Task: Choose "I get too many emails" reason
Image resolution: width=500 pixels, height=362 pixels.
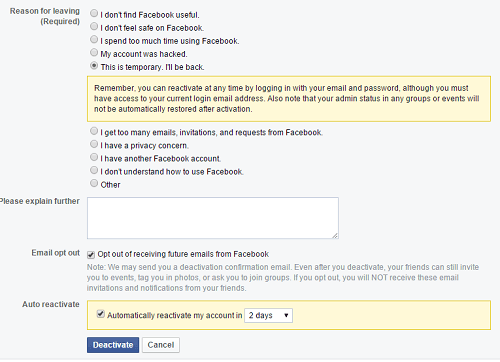Action: [94, 131]
